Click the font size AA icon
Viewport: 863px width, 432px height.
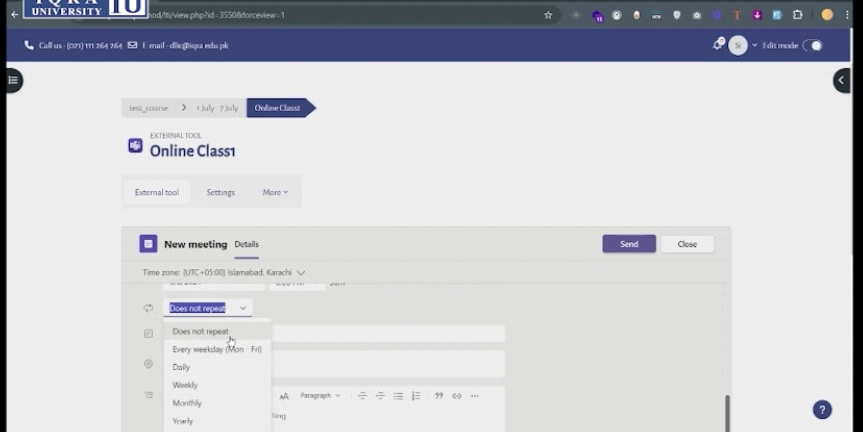coord(284,396)
